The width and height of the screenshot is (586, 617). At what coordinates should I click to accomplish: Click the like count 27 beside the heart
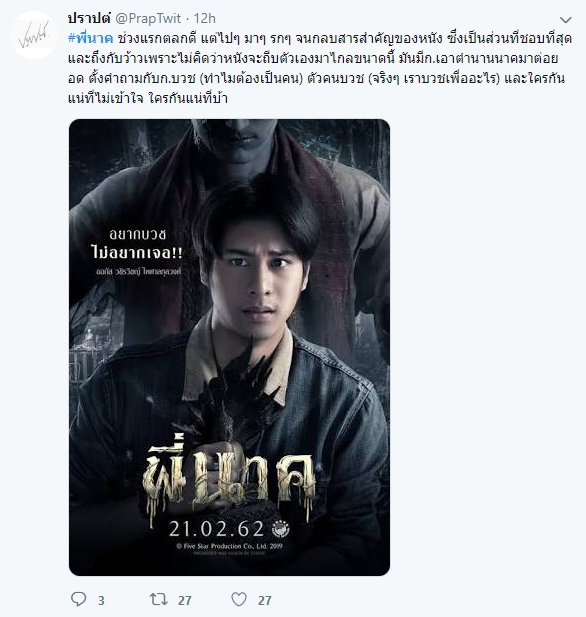click(264, 600)
